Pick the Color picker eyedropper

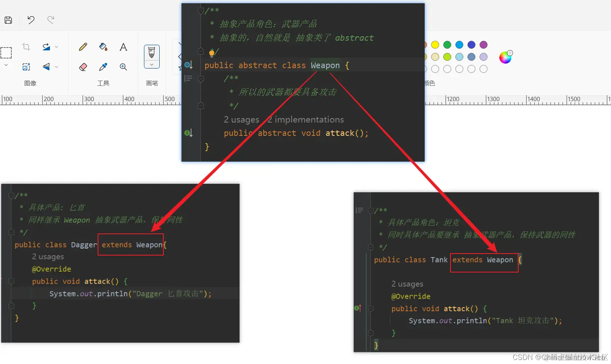pos(103,67)
